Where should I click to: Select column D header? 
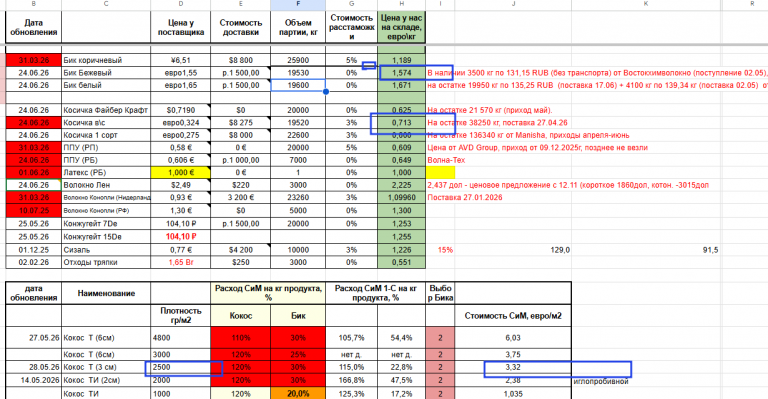(181, 4)
